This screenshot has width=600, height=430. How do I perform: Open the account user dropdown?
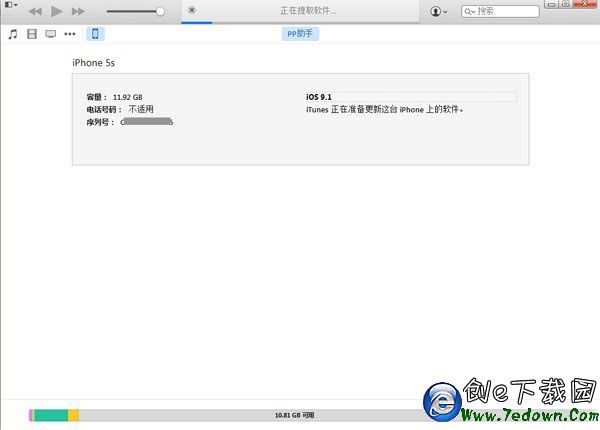click(x=439, y=11)
